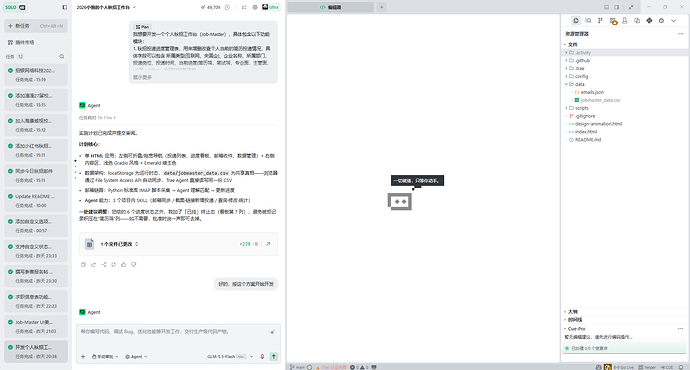Open the Extensions icon with badge
Screen dimensions: 690x370
tap(613, 21)
